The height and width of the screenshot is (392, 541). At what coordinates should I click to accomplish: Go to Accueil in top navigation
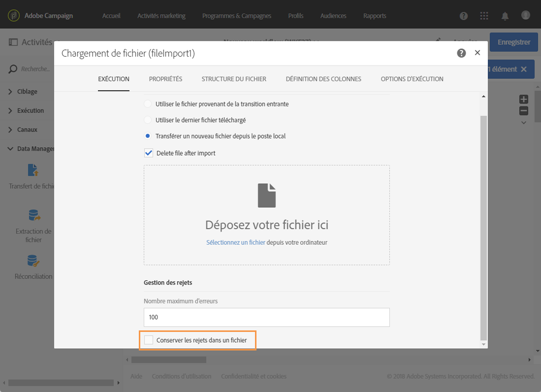click(x=111, y=16)
